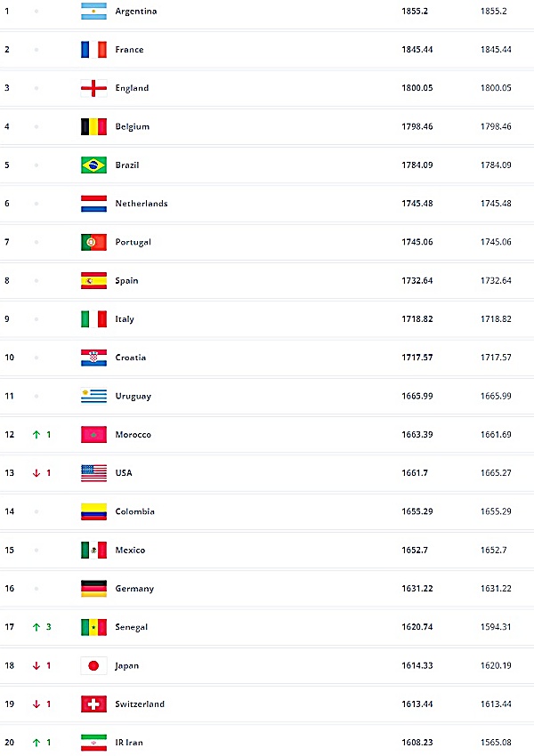Select the Mexico row rank number 15
Screen dimensions: 534x756
(9, 551)
